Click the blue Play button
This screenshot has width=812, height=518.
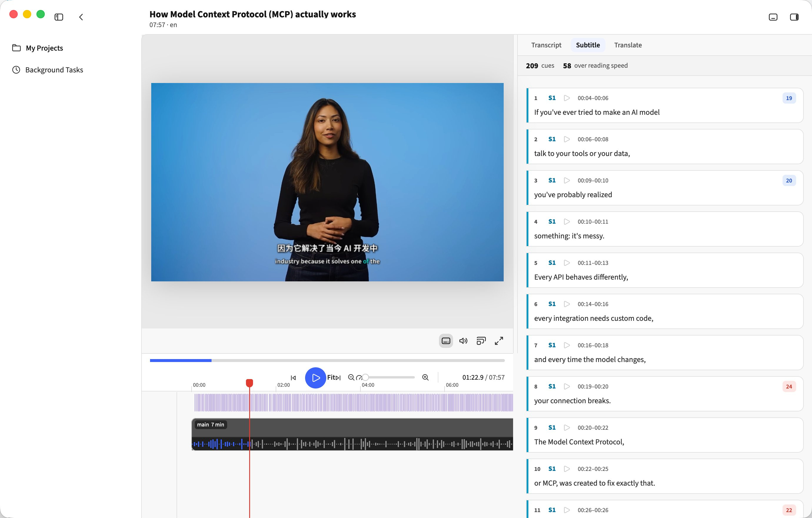click(x=315, y=378)
